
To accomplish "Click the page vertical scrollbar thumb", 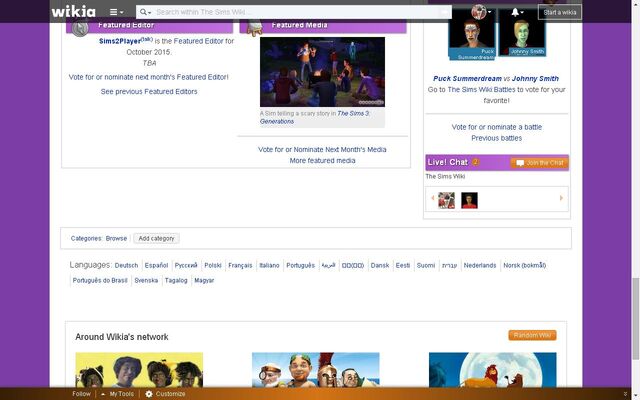I will click(636, 319).
